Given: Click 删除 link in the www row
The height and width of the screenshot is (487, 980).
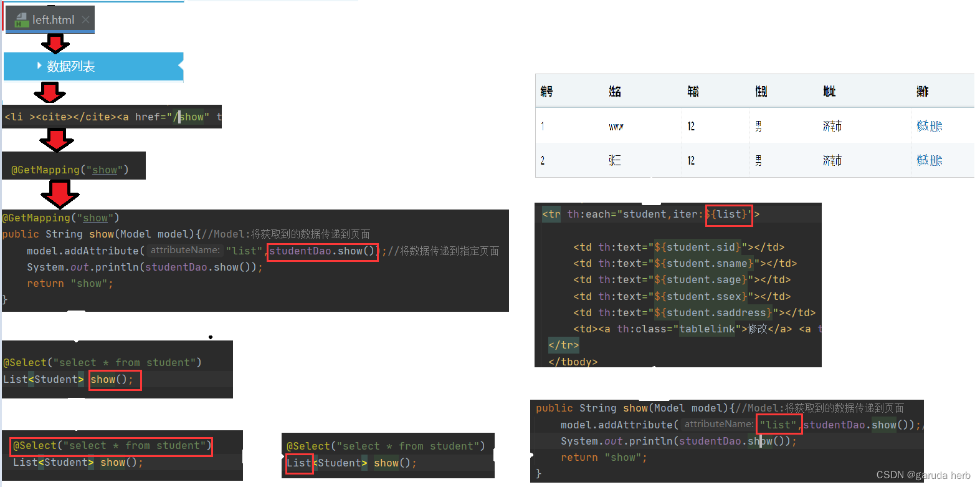Looking at the screenshot, I should tap(936, 126).
